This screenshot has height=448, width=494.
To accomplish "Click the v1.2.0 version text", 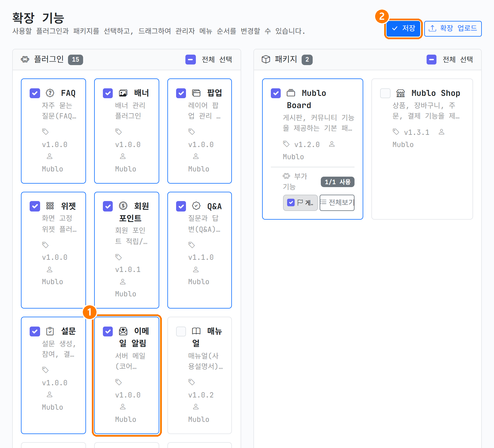I will point(307,145).
